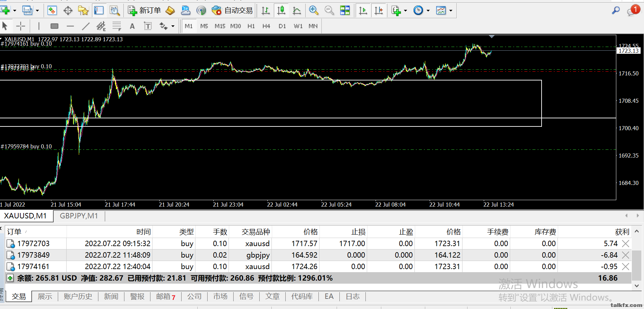Select the crosshair tool
Viewport: 644px width, 309px height.
point(21,26)
